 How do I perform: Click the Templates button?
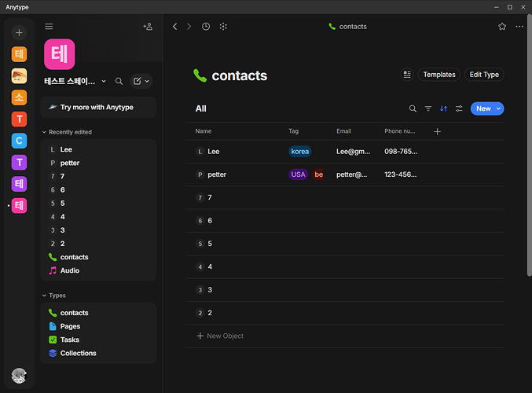(439, 75)
